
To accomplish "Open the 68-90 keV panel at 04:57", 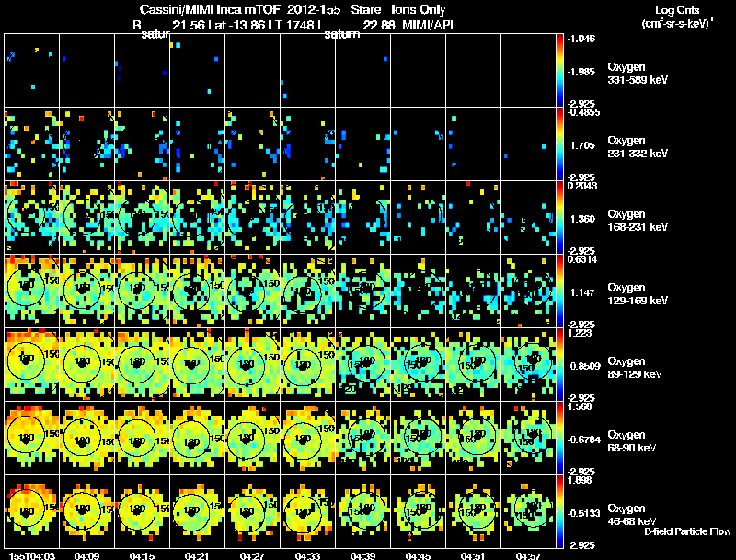I will tap(528, 438).
